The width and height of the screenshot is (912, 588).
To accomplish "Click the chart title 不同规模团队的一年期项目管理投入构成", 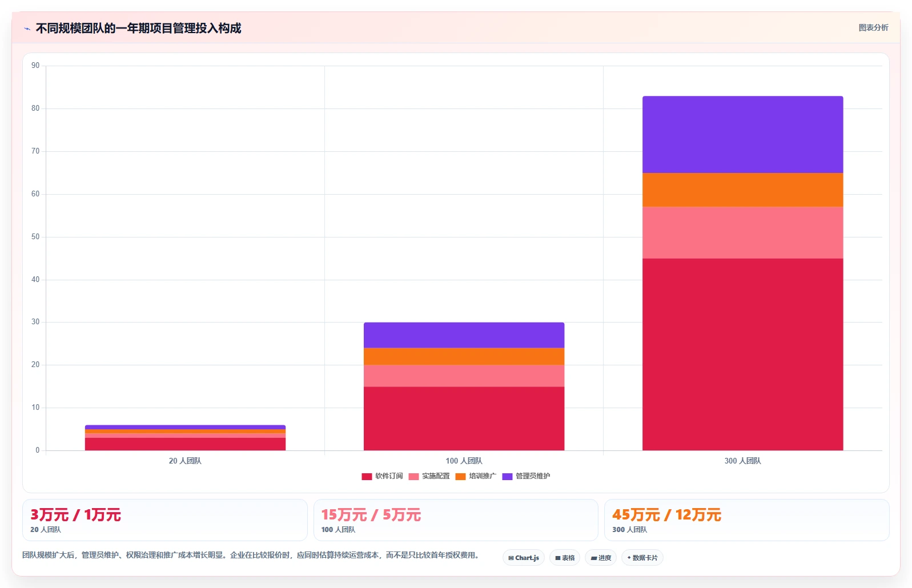I will click(138, 29).
